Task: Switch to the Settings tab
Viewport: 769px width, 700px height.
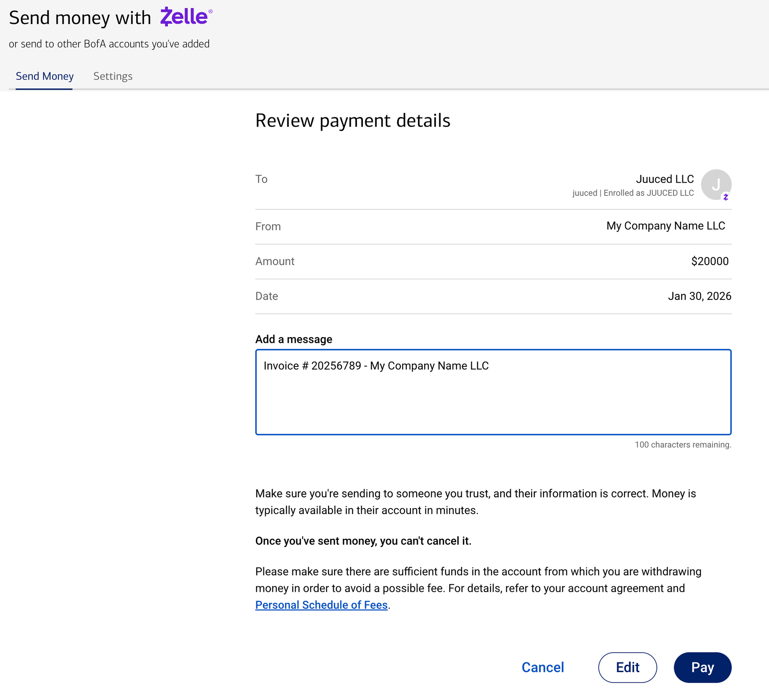Action: click(113, 76)
